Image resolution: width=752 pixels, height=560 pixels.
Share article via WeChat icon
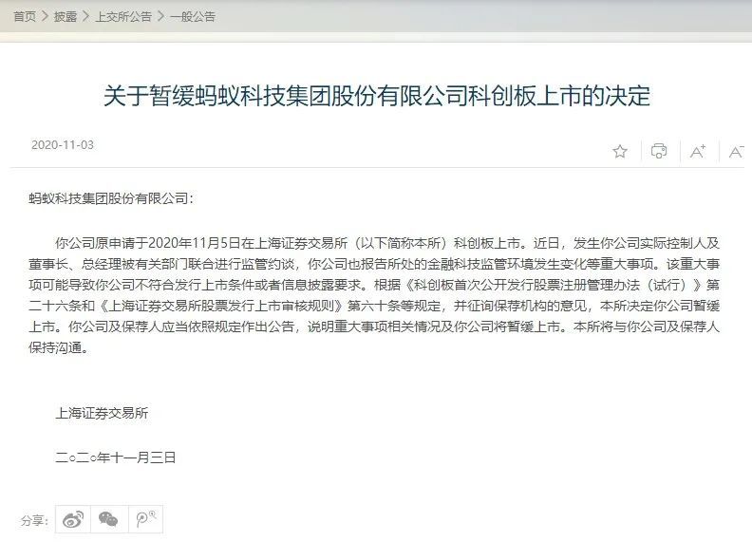click(x=109, y=519)
